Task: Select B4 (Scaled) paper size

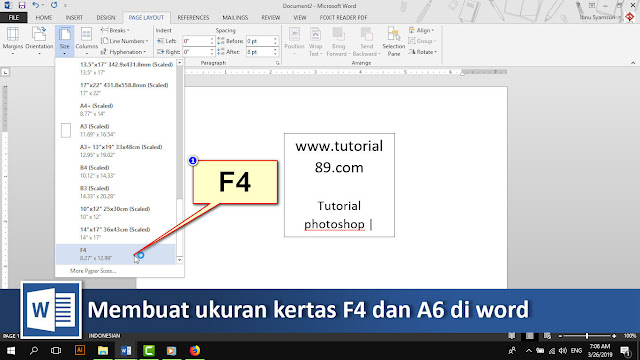Action: [116, 171]
